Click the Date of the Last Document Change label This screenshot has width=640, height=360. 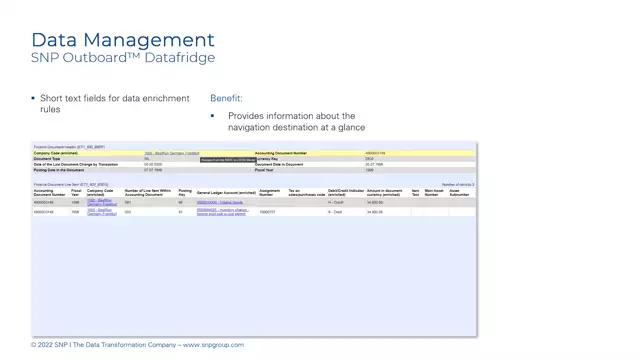(76, 164)
